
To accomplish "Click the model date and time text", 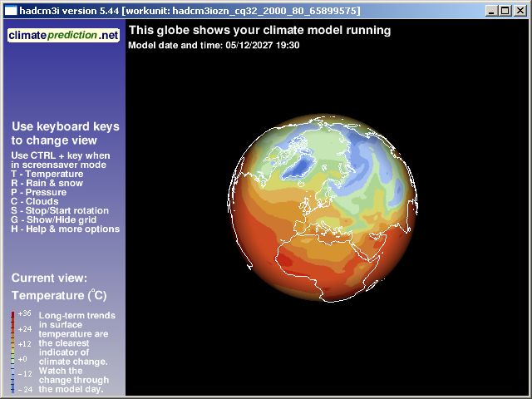I will pyautogui.click(x=214, y=45).
